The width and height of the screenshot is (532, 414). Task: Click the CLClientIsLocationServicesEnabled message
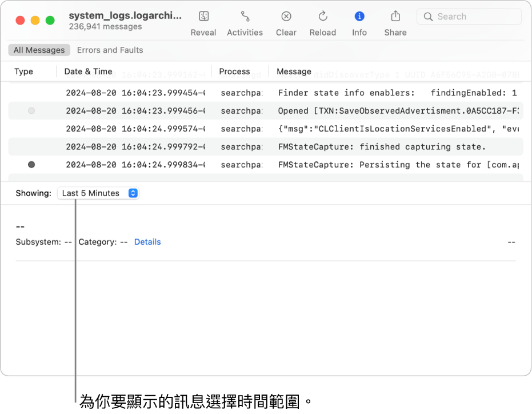(399, 129)
